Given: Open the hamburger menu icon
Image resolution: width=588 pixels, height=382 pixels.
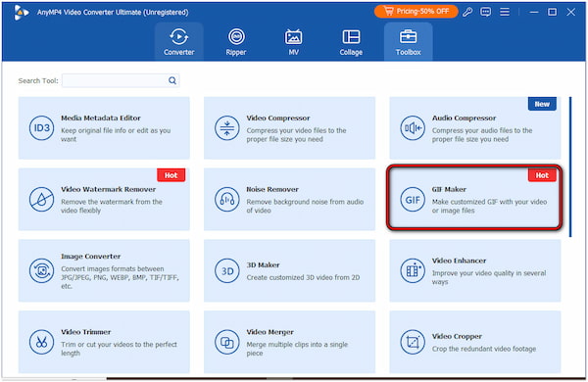Looking at the screenshot, I should click(x=505, y=12).
